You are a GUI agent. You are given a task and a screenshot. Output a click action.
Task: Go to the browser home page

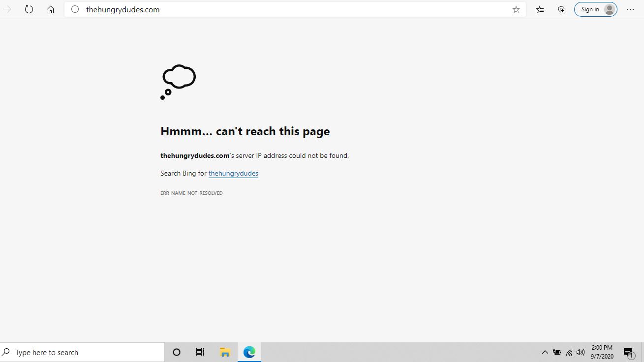click(x=51, y=9)
